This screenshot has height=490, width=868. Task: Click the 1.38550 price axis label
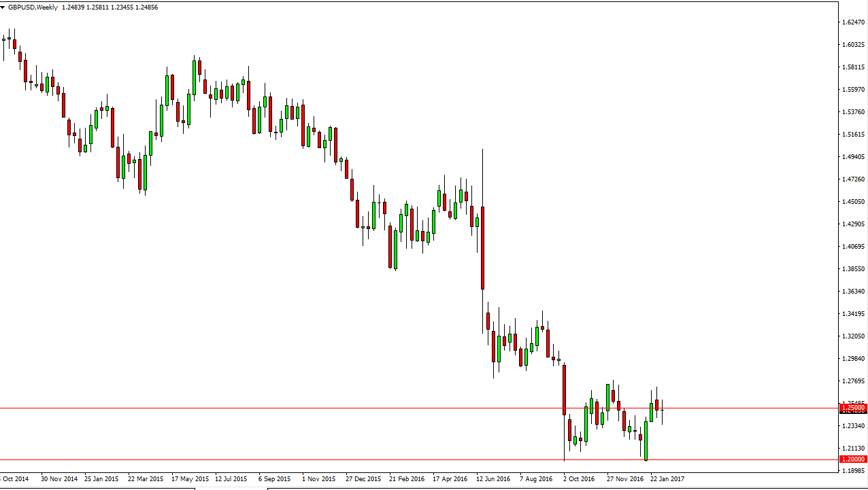click(x=853, y=269)
